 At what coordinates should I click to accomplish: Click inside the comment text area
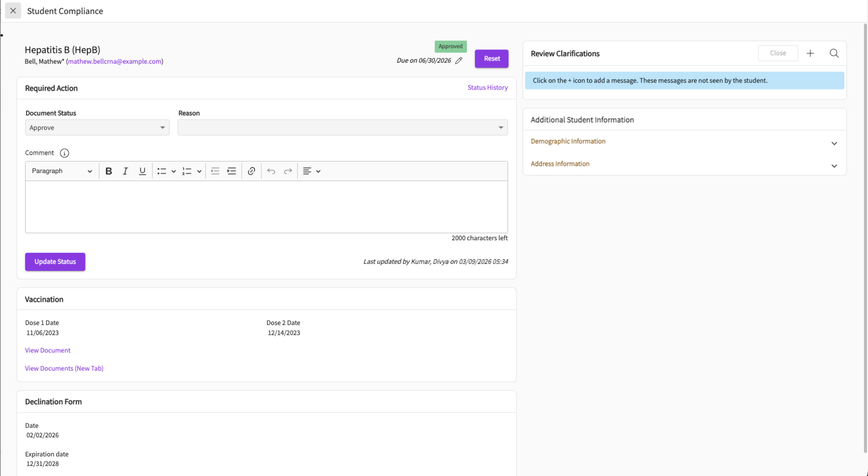point(266,207)
